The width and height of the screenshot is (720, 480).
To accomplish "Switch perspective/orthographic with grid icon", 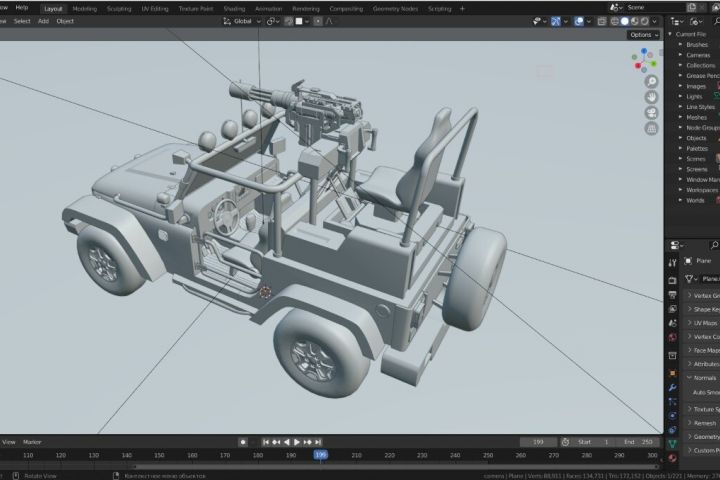I will point(651,129).
